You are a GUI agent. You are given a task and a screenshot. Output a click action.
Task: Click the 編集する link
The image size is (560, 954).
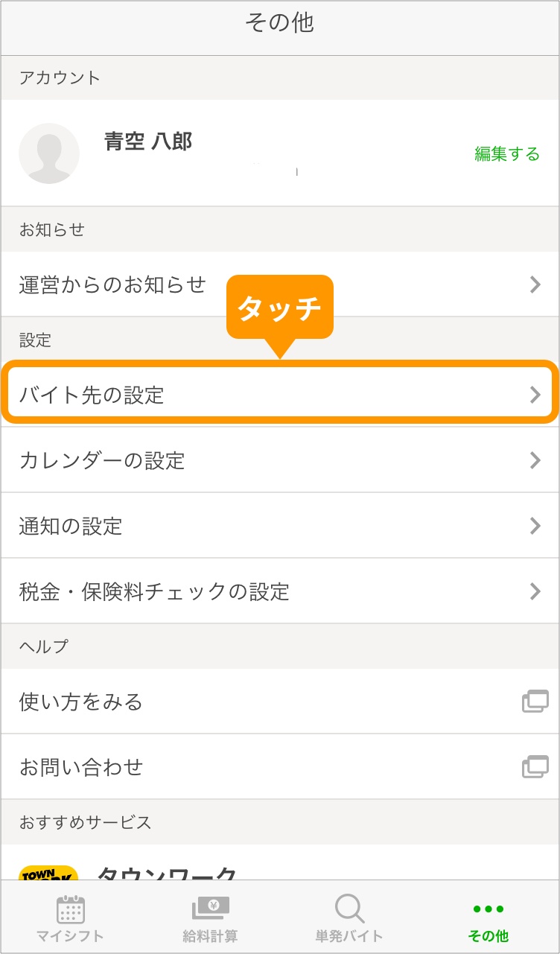(507, 154)
